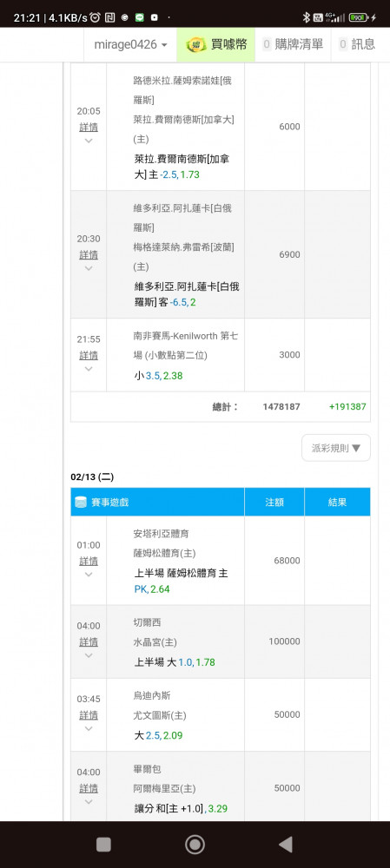This screenshot has width=390, height=868.
Task: Click 詳情 link for 04:00 切爾西 match
Action: coord(89,642)
